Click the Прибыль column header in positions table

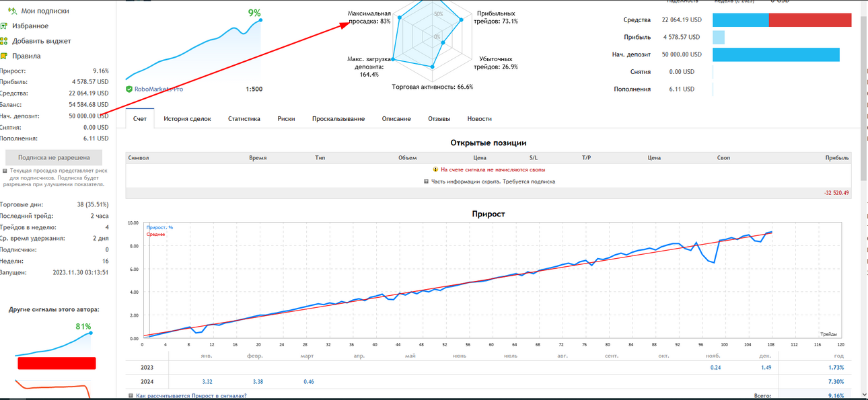pos(837,158)
